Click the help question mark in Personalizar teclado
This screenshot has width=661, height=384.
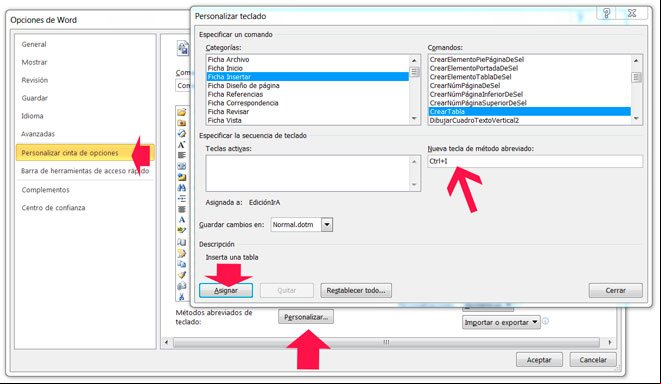point(606,13)
